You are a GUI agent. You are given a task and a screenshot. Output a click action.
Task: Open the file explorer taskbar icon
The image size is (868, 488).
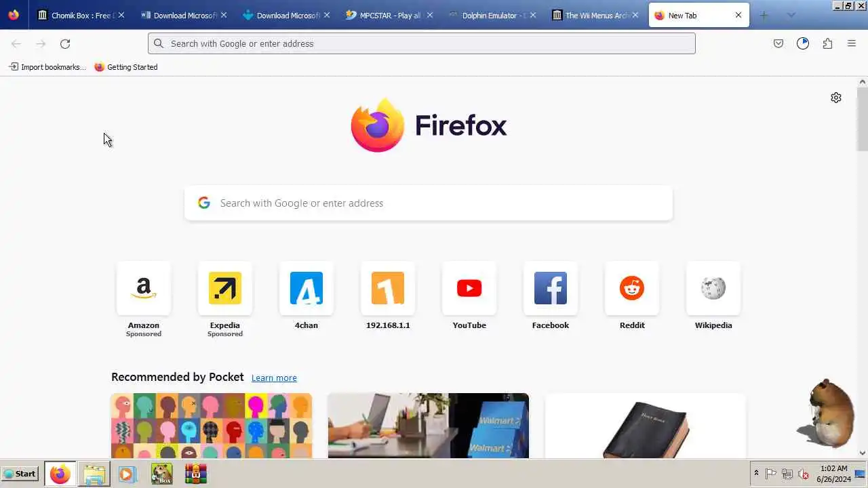[x=94, y=474]
